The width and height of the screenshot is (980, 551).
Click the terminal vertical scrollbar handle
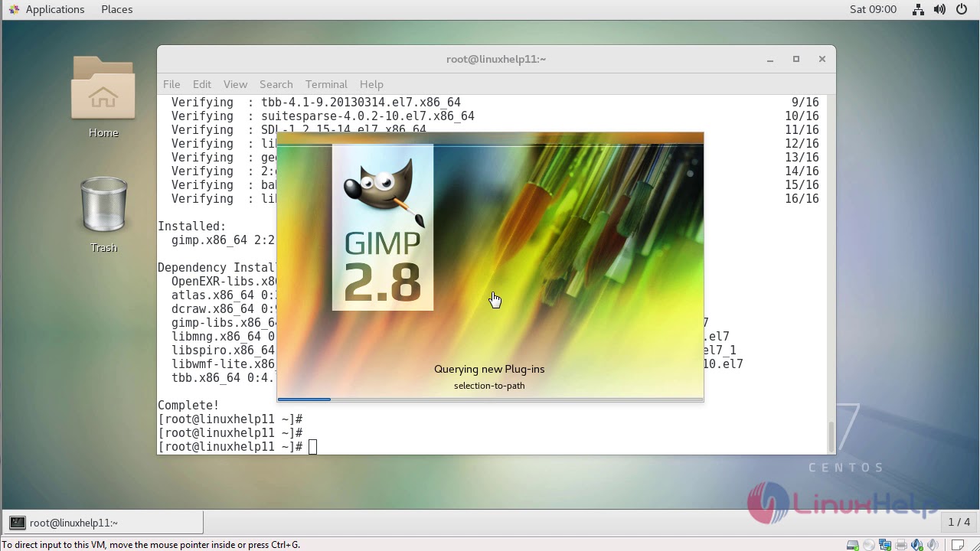coord(831,436)
